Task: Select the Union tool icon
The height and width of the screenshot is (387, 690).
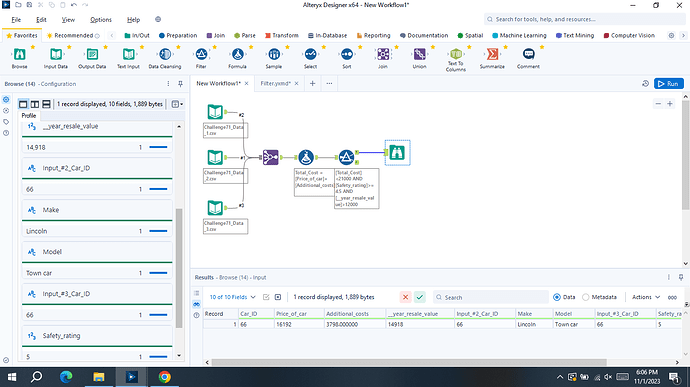Action: 419,55
